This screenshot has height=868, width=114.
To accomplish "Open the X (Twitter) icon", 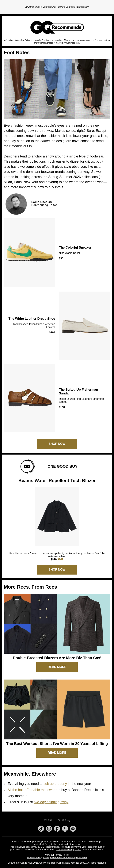I will (x=65, y=828).
